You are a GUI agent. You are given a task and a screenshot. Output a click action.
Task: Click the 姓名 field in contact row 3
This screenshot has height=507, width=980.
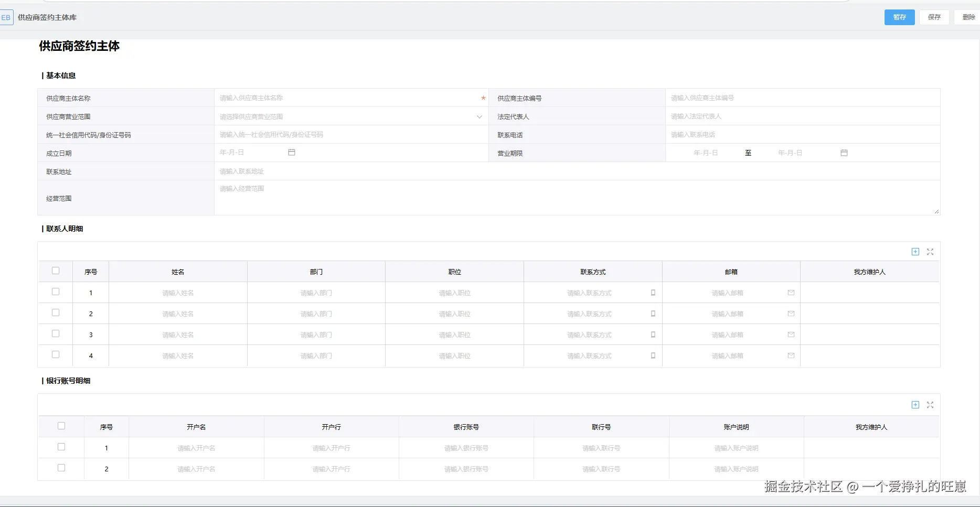178,335
